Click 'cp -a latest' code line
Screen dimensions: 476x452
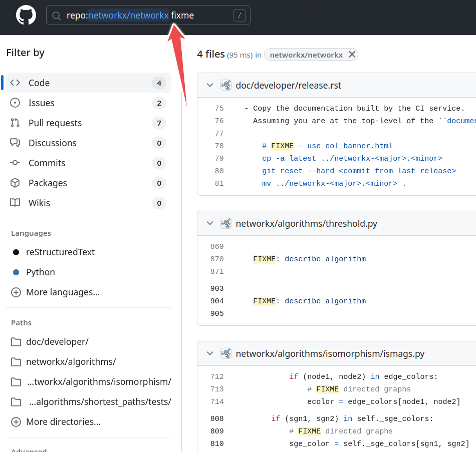point(352,158)
